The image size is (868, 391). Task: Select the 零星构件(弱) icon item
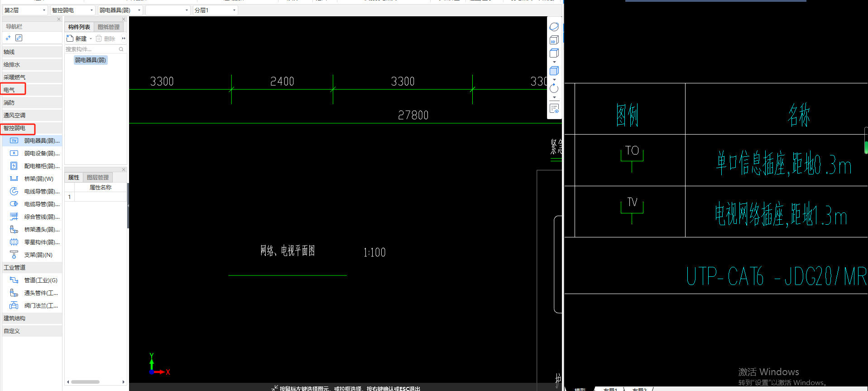click(x=14, y=242)
